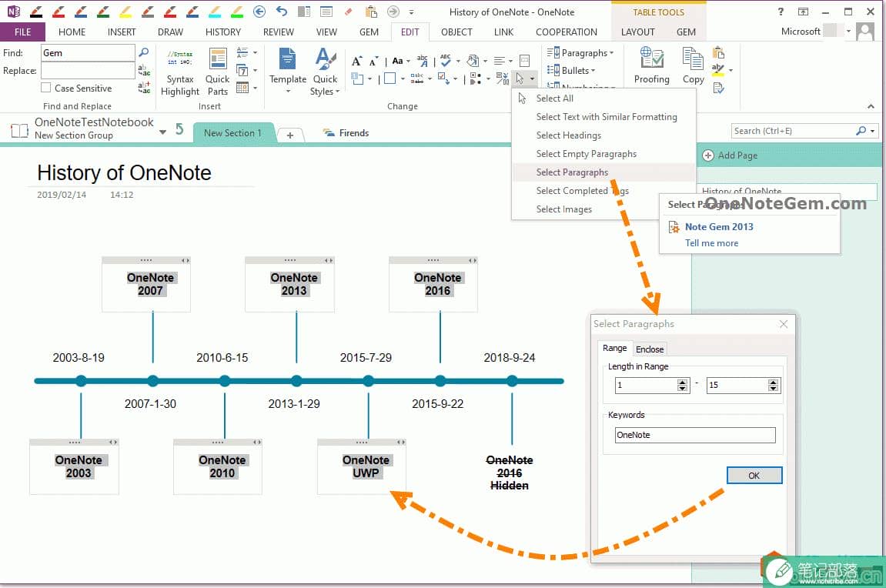Run Find using the magnifier icon
886x588 pixels.
144,52
